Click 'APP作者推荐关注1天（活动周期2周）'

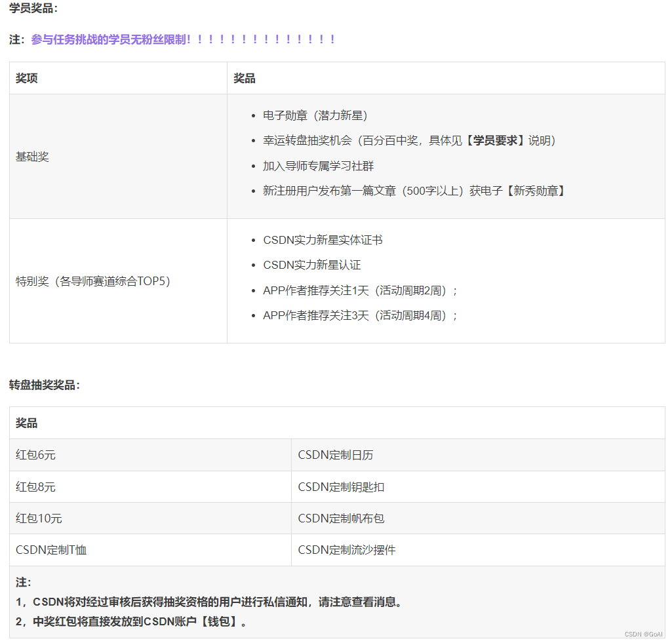pyautogui.click(x=360, y=290)
